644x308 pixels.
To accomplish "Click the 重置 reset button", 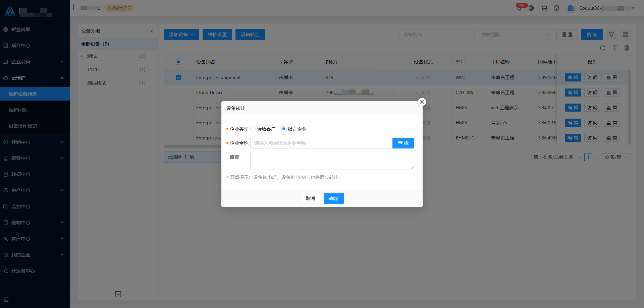I will pyautogui.click(x=567, y=35).
